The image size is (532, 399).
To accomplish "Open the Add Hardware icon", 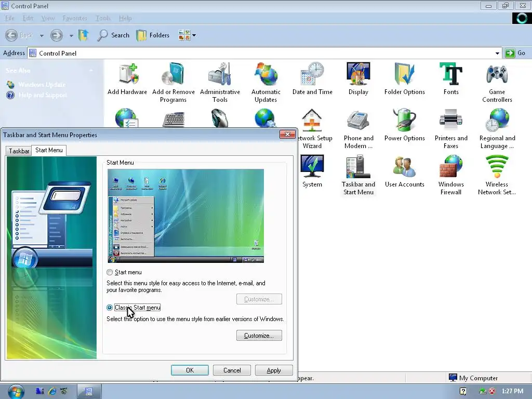I will (127, 79).
